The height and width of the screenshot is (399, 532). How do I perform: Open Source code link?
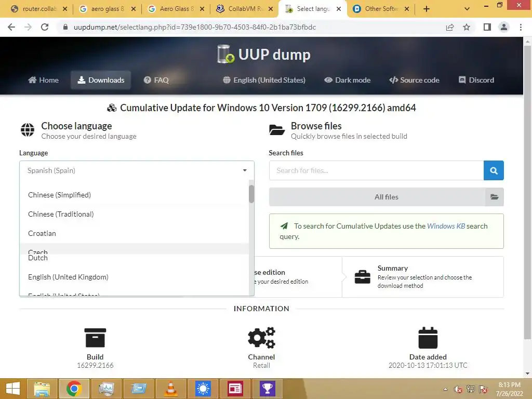click(414, 80)
